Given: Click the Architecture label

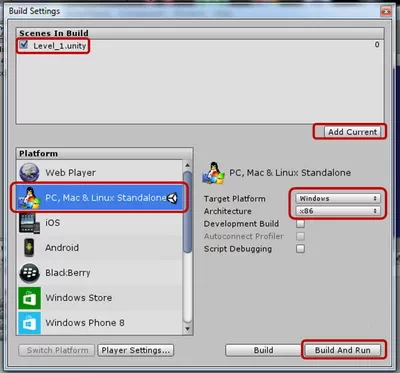Looking at the screenshot, I should point(228,211).
